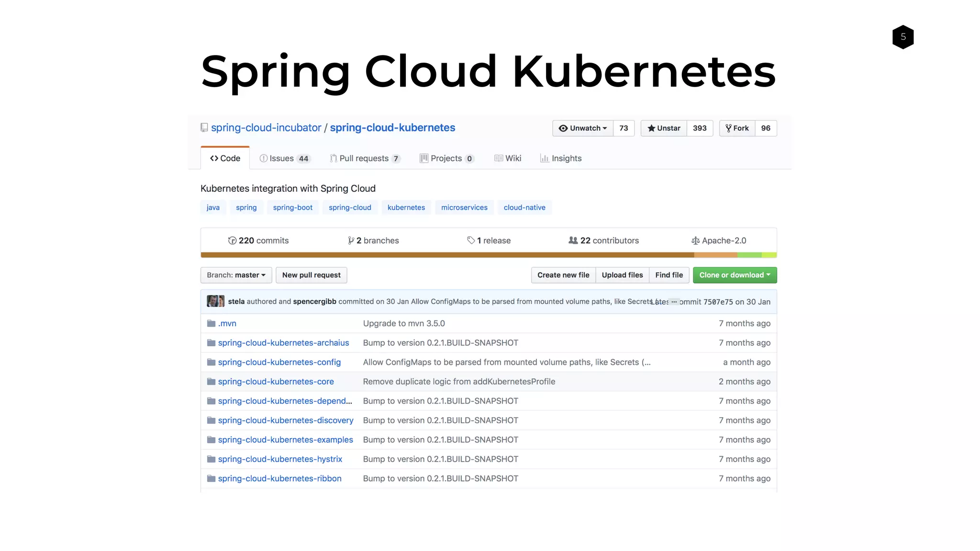
Task: Click the repository book icon
Action: point(204,128)
